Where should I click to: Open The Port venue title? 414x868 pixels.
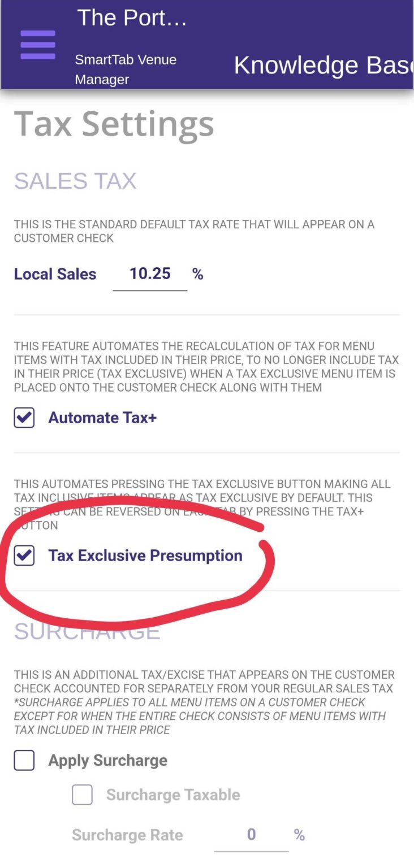click(133, 18)
